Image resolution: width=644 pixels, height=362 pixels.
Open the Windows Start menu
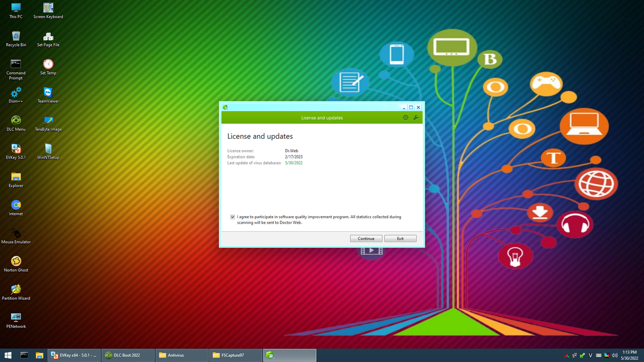[8, 355]
